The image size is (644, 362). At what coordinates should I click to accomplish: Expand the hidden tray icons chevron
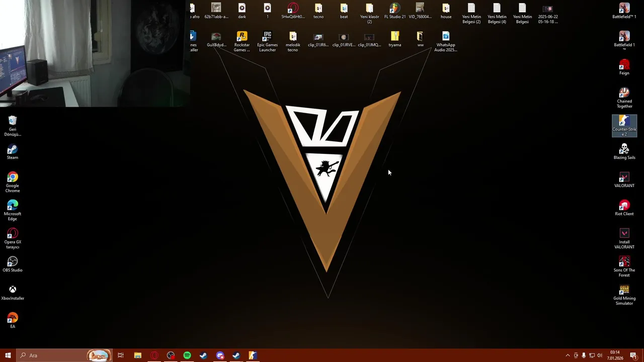click(x=568, y=355)
